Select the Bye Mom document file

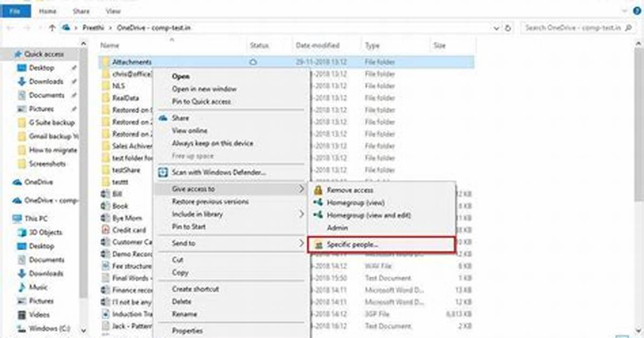(127, 218)
